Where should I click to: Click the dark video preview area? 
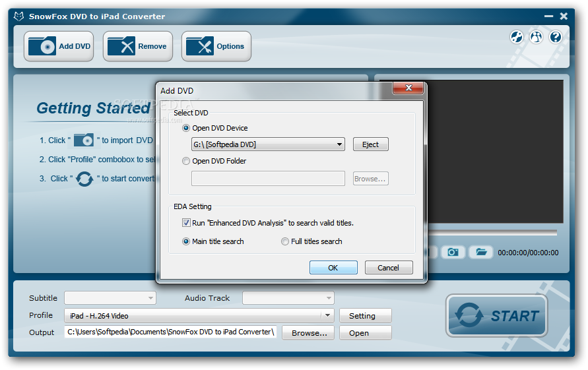[495, 152]
